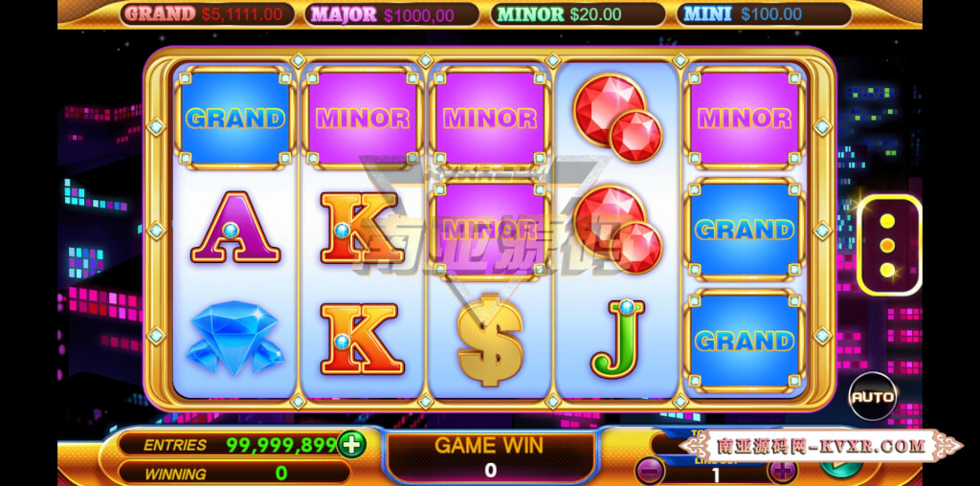Tap the GRAND tile on first reel
The image size is (980, 486).
coord(235,118)
